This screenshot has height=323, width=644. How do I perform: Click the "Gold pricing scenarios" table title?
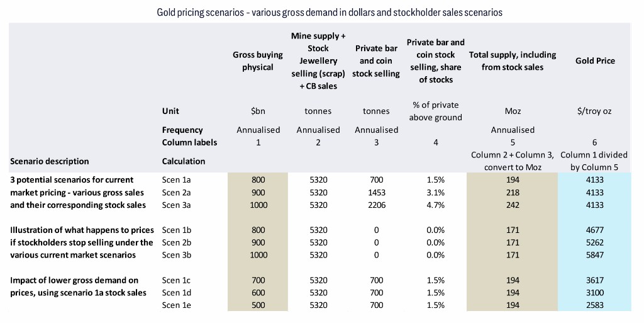(x=329, y=13)
